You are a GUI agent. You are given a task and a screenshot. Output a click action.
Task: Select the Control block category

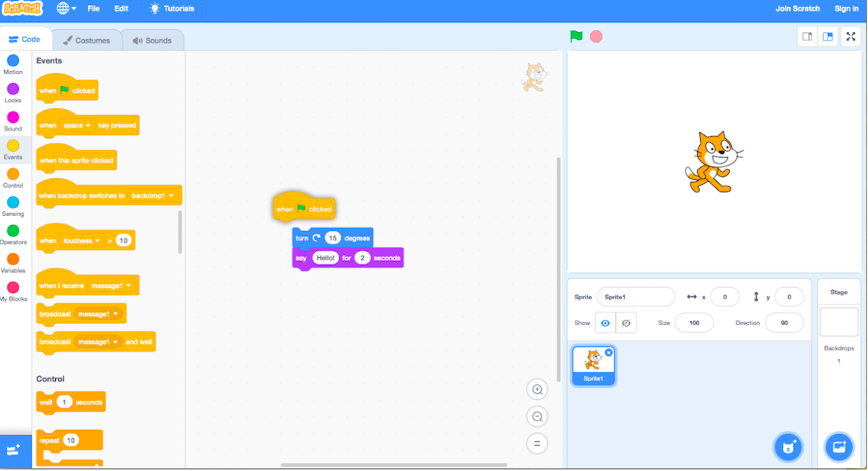13,177
